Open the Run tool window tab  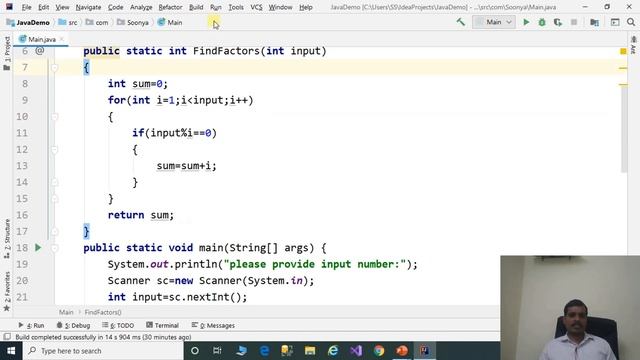pos(31,325)
